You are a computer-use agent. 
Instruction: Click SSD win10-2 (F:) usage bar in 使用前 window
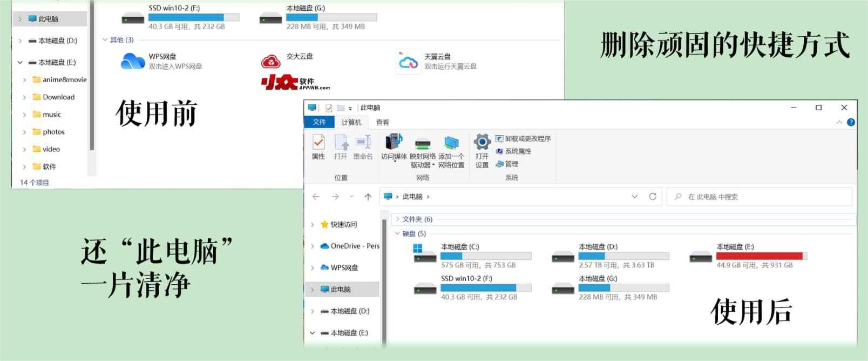(194, 17)
